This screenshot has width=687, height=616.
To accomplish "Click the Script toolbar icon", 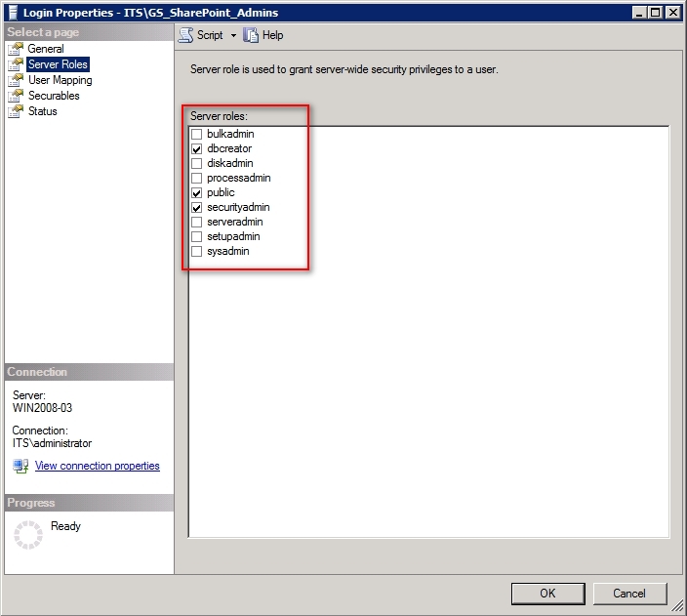I will [185, 35].
